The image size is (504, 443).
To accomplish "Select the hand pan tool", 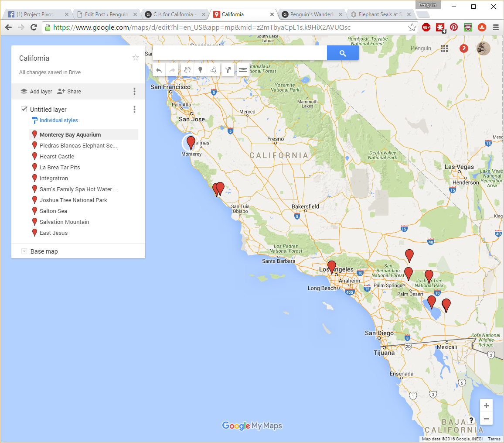I will [187, 70].
